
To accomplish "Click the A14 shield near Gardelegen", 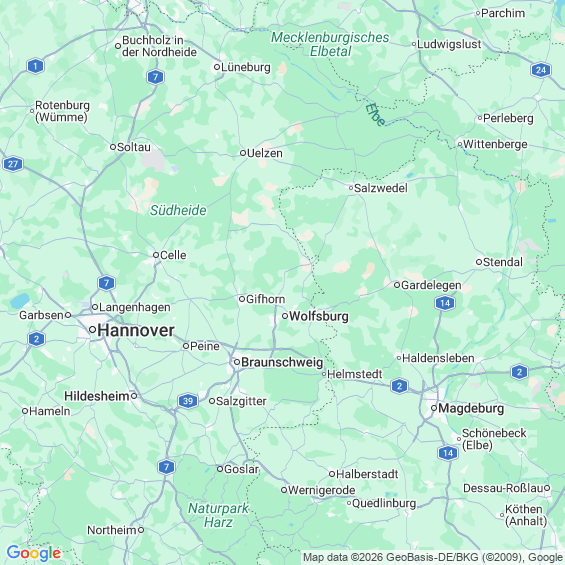I will coord(445,303).
